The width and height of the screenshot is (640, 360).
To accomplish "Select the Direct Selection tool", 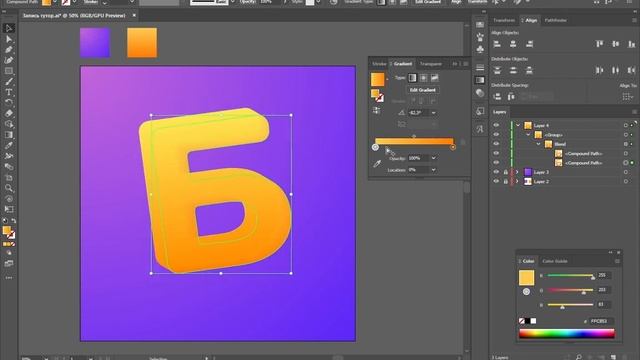I will tap(9, 39).
